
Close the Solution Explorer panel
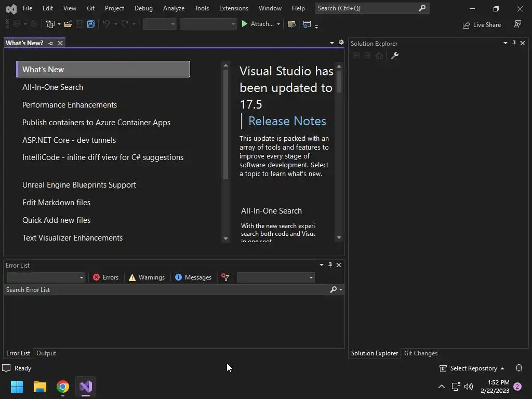pyautogui.click(x=523, y=43)
